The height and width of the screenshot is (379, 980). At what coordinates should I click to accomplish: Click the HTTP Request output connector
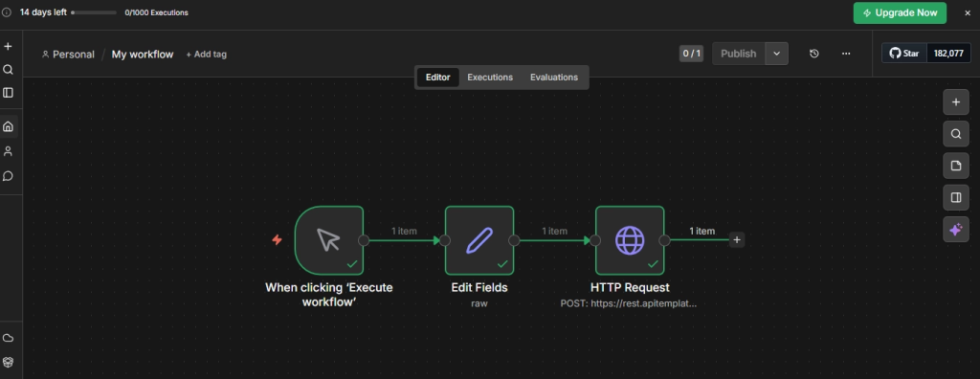(x=664, y=240)
